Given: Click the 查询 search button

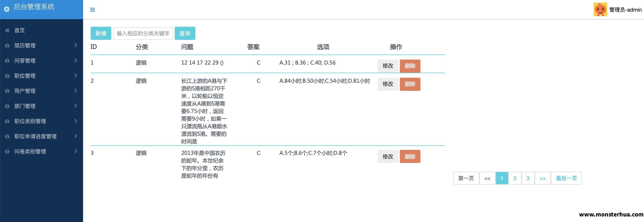Looking at the screenshot, I should click(x=185, y=33).
